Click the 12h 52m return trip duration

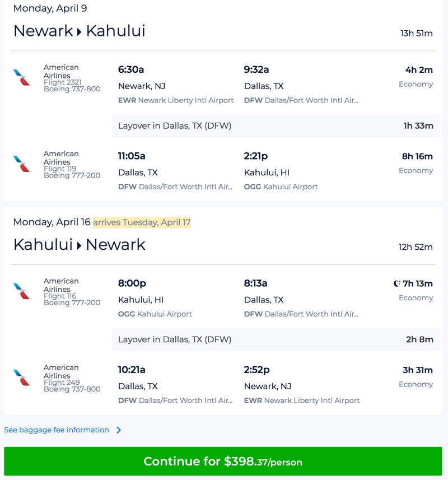pyautogui.click(x=416, y=247)
